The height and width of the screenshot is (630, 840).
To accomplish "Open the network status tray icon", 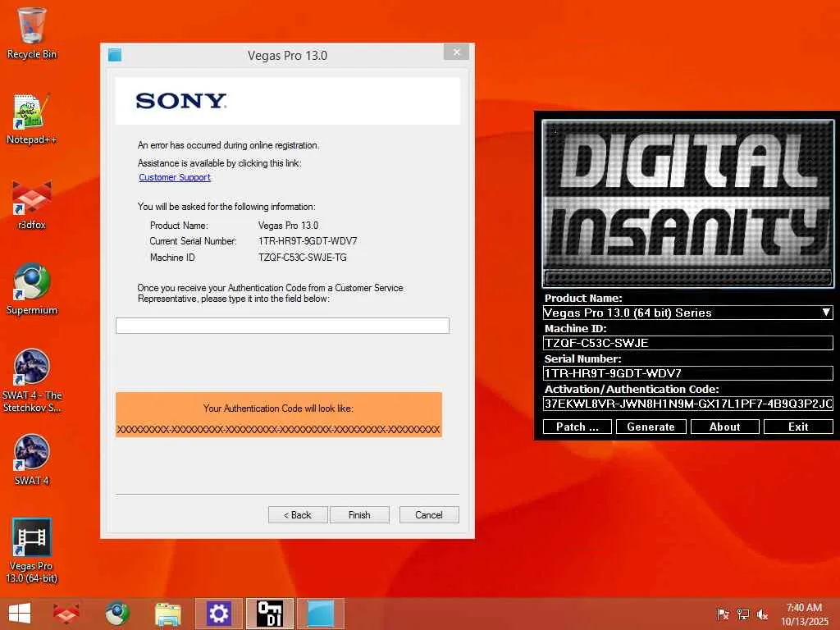I will coord(743,614).
